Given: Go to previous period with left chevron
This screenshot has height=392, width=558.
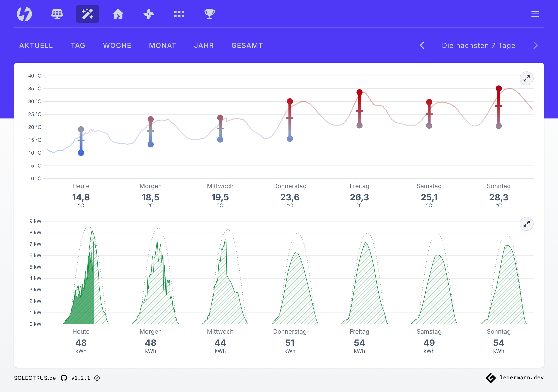Looking at the screenshot, I should (422, 46).
